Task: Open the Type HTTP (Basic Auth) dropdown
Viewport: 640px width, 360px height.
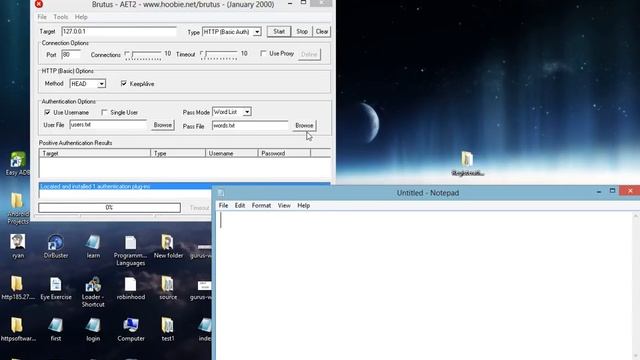Action: [257, 32]
